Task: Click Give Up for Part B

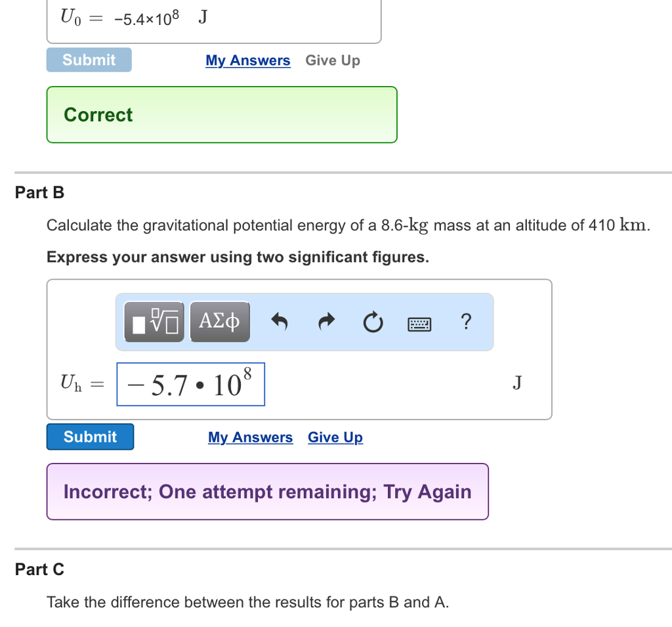Action: point(335,437)
